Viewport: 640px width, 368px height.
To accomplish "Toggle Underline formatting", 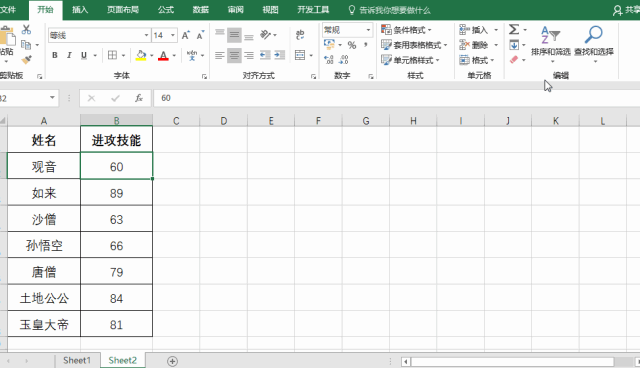I will [x=84, y=55].
